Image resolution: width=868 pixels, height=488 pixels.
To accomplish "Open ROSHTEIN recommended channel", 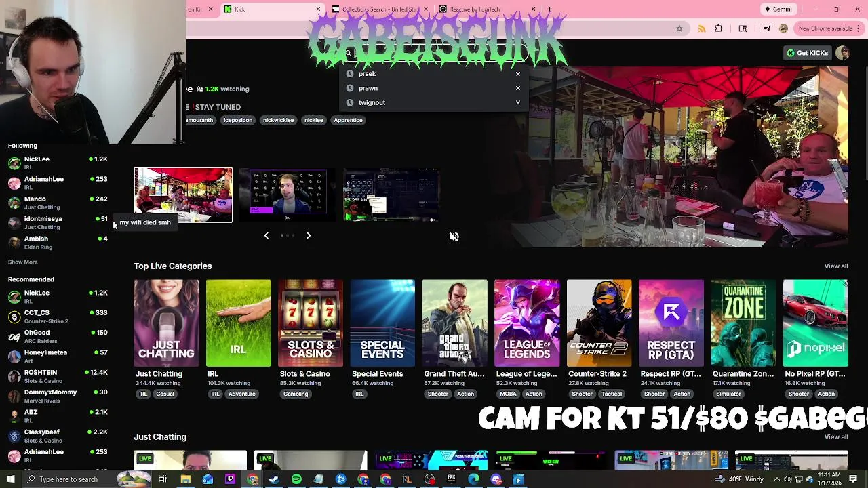I will [58, 376].
